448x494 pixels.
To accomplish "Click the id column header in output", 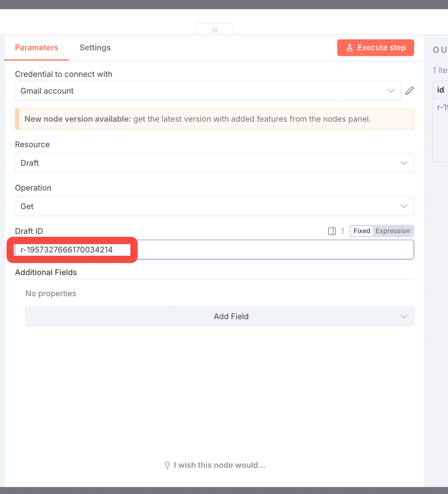I will point(441,90).
